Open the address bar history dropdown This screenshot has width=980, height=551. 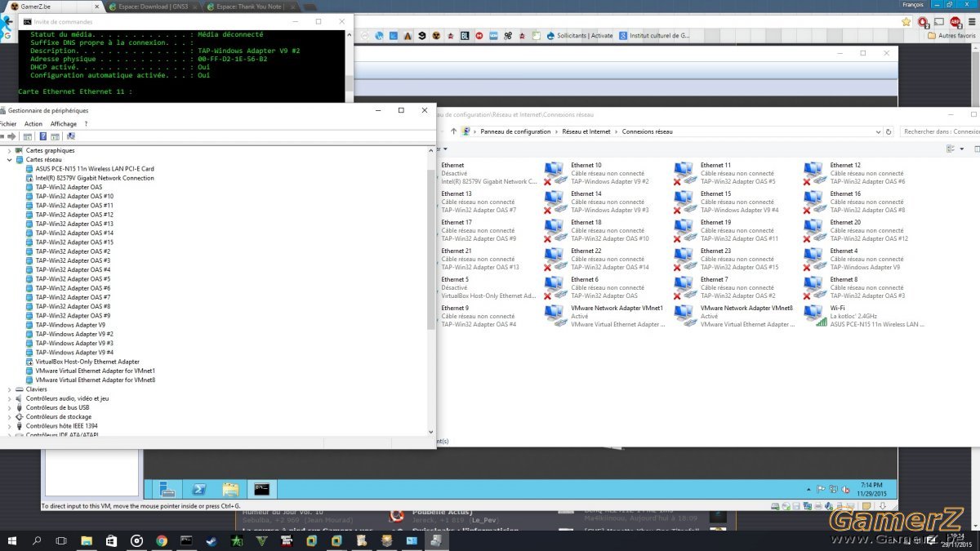click(878, 131)
